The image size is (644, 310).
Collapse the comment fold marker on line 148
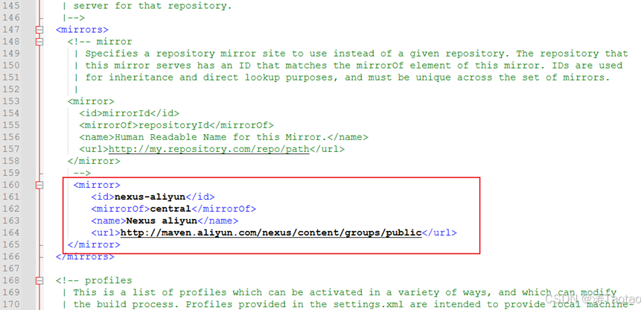pyautogui.click(x=39, y=42)
